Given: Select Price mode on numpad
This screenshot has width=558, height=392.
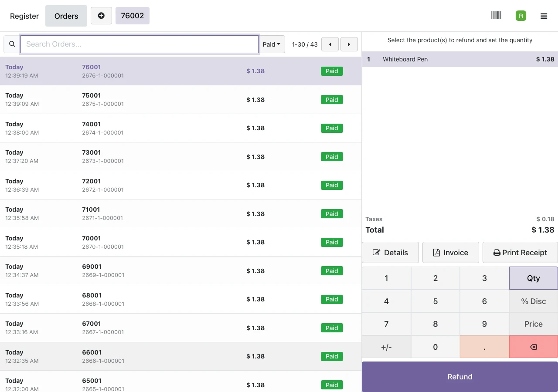Looking at the screenshot, I should pyautogui.click(x=534, y=324).
